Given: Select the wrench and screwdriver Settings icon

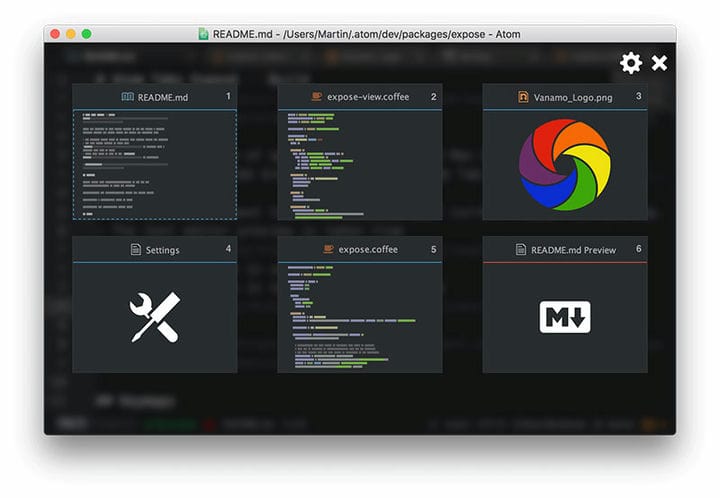Looking at the screenshot, I should 155,317.
